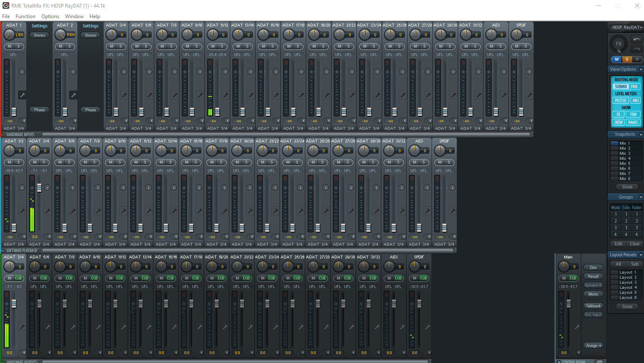Click the global Solo S button

[x=627, y=59]
